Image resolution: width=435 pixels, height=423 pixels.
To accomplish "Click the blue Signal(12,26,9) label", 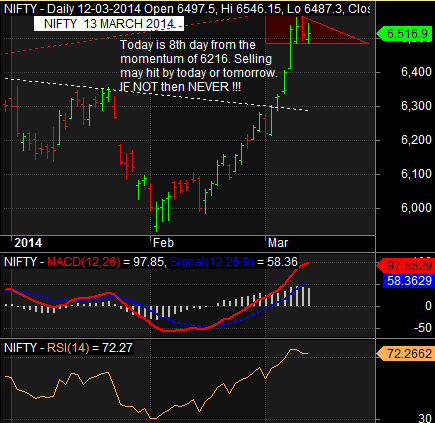I will 212,262.
